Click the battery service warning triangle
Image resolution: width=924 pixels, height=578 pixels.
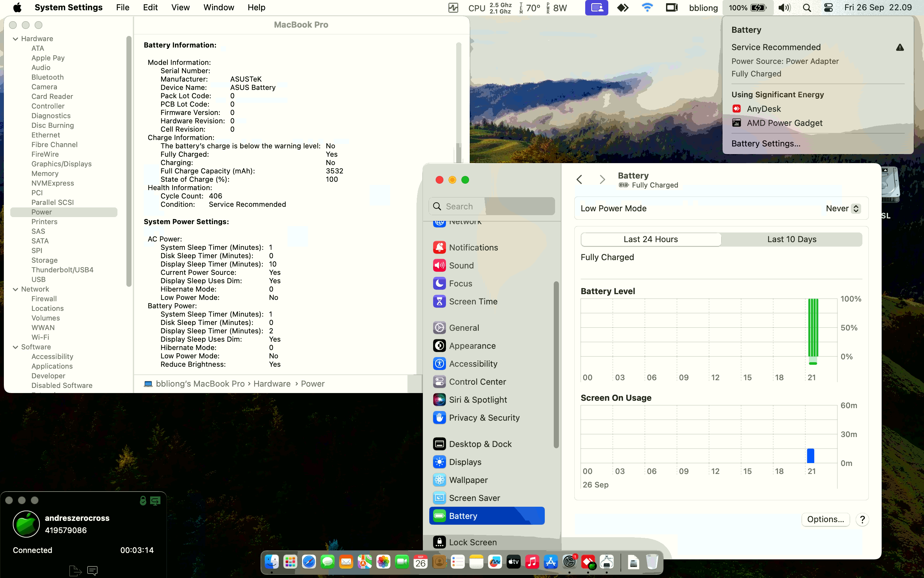900,48
